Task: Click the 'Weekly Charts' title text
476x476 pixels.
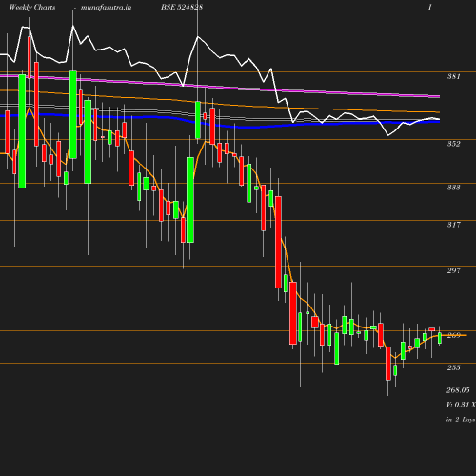Action: (32, 8)
